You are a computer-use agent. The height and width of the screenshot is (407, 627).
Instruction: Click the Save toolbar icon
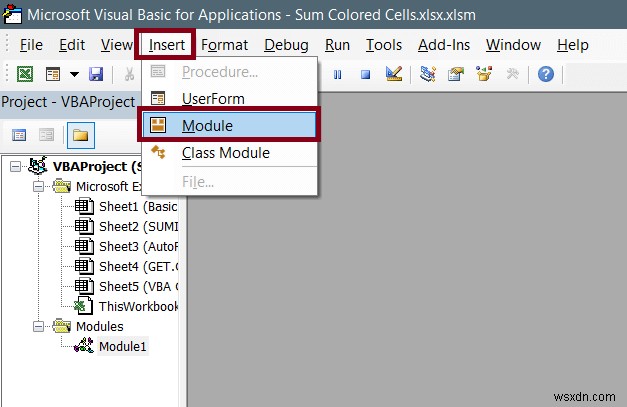[96, 74]
